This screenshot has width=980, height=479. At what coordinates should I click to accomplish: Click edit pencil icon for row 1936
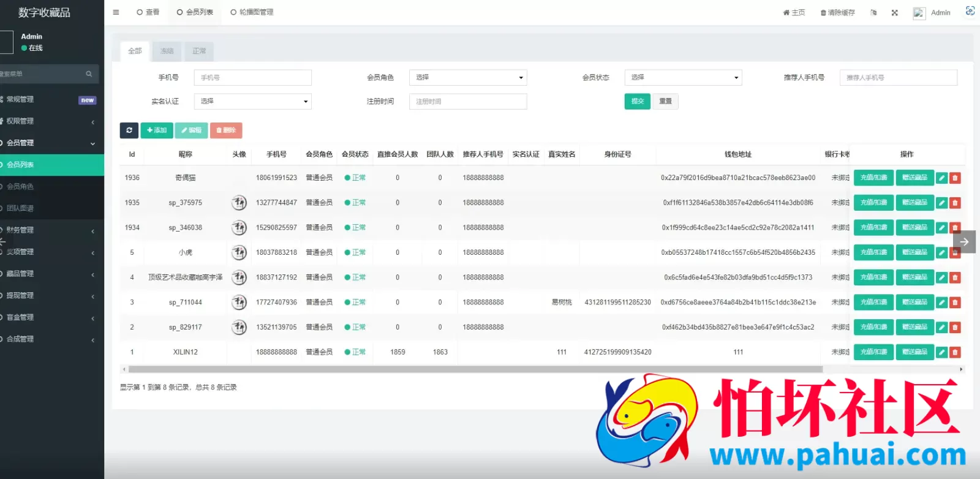pyautogui.click(x=942, y=178)
